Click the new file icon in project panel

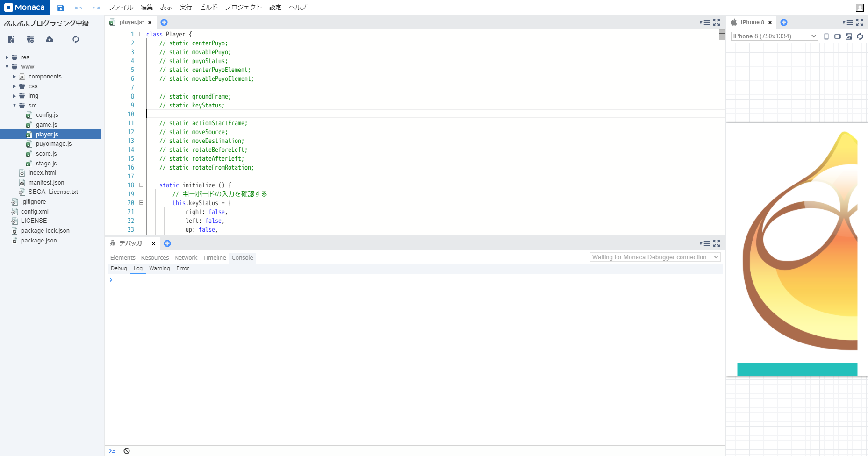click(11, 39)
